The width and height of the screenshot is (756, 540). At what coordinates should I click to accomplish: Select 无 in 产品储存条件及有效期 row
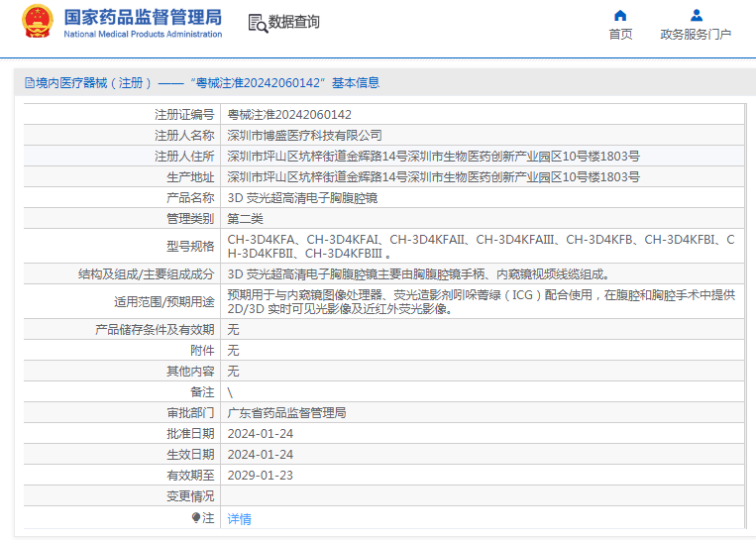pos(233,329)
